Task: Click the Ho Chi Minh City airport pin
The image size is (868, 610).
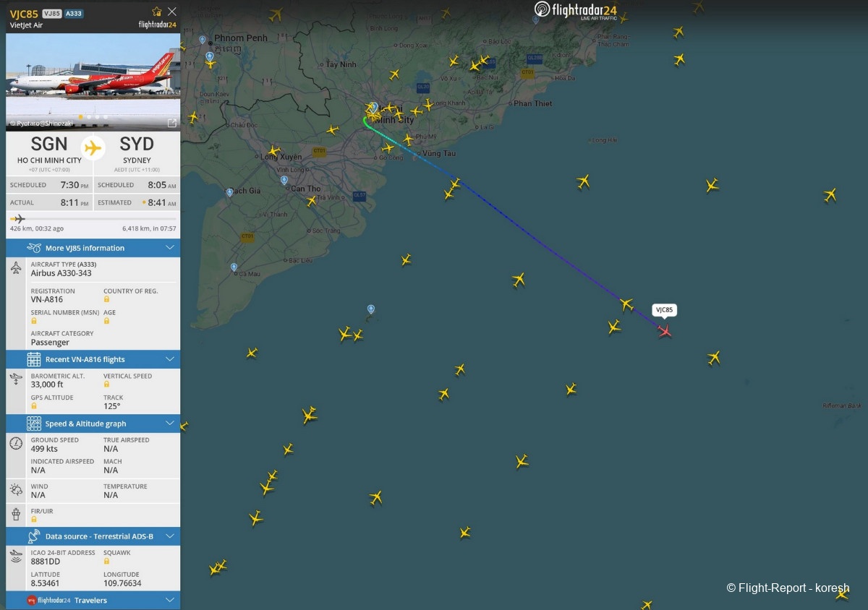Action: click(x=374, y=107)
